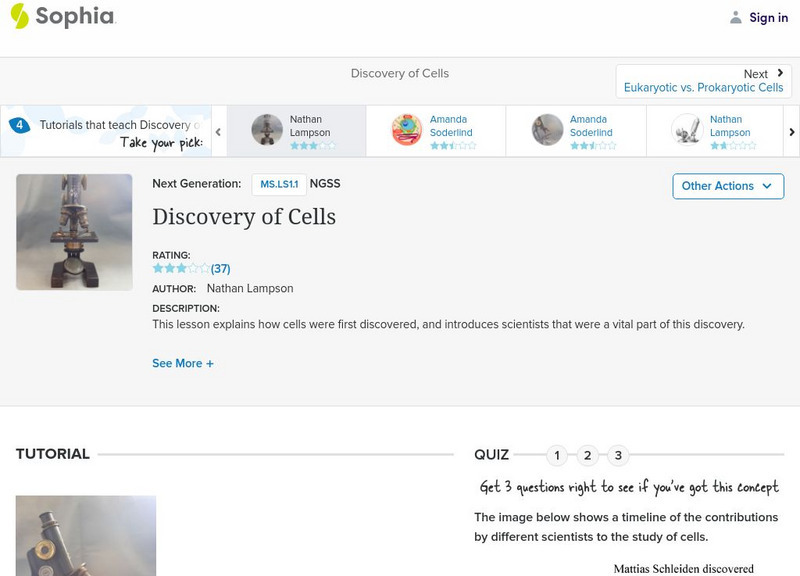
Task: Click the star rating under RATING
Action: point(181,269)
